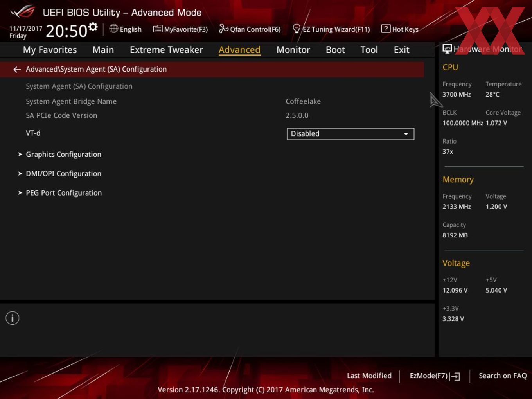This screenshot has width=532, height=399.
Task: Click the ROG logo icon
Action: pyautogui.click(x=22, y=12)
